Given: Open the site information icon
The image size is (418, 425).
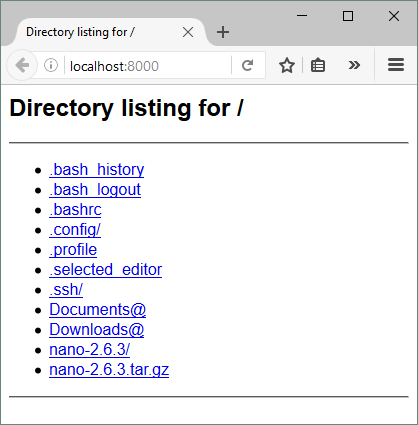Looking at the screenshot, I should click(51, 65).
